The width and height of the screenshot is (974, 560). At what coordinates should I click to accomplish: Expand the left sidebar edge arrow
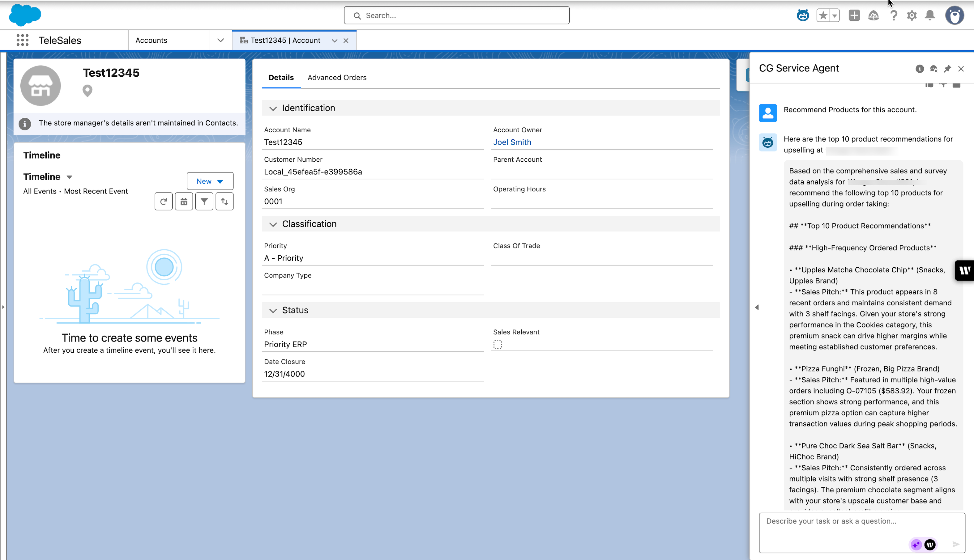point(3,307)
